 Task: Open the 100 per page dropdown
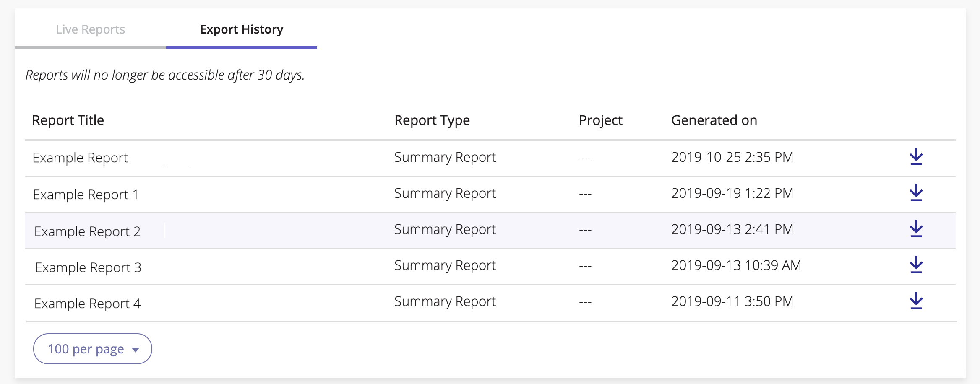point(93,349)
